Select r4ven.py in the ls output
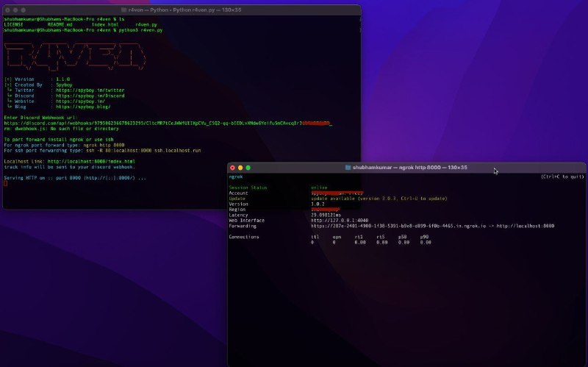This screenshot has height=367, width=588. [x=146, y=25]
